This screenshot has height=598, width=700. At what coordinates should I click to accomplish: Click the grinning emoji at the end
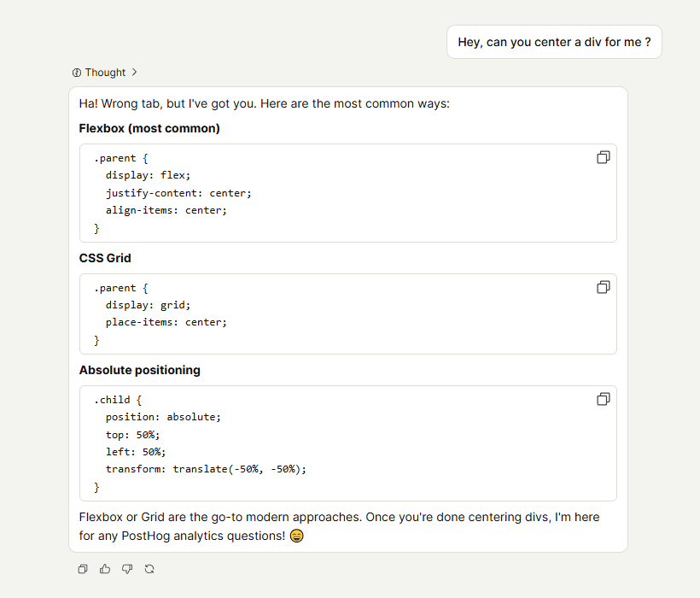[x=296, y=536]
